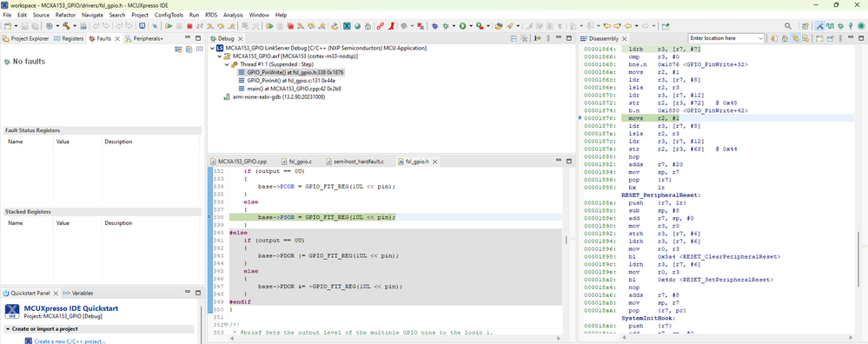Switch to the green chip perspective icon
The width and height of the screenshot is (868, 344).
[861, 26]
